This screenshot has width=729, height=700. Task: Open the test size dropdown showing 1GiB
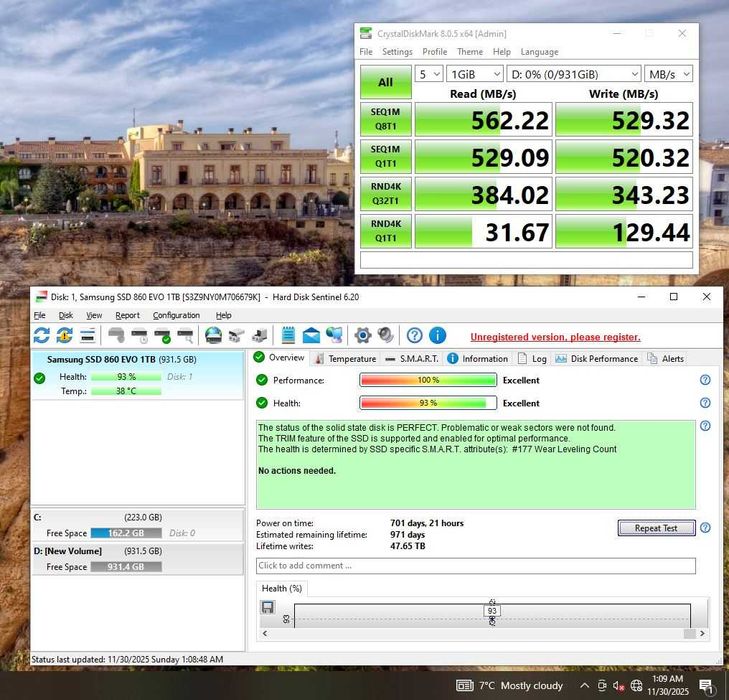coord(475,74)
